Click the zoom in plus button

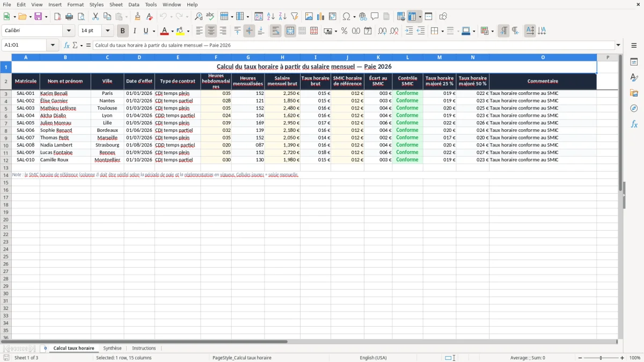tap(623, 358)
